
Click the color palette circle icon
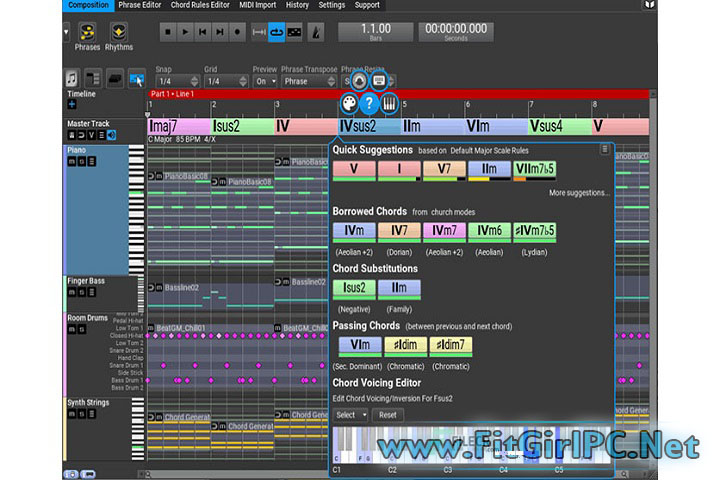(348, 103)
